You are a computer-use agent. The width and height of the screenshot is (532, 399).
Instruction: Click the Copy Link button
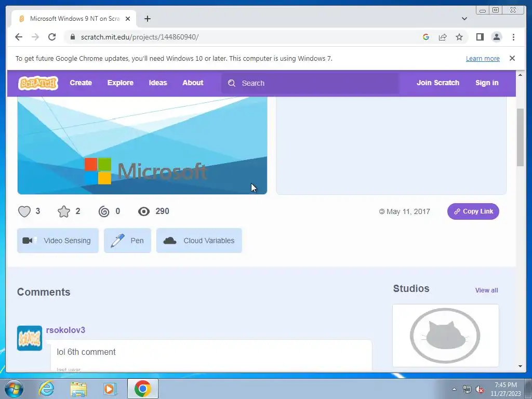click(x=473, y=211)
